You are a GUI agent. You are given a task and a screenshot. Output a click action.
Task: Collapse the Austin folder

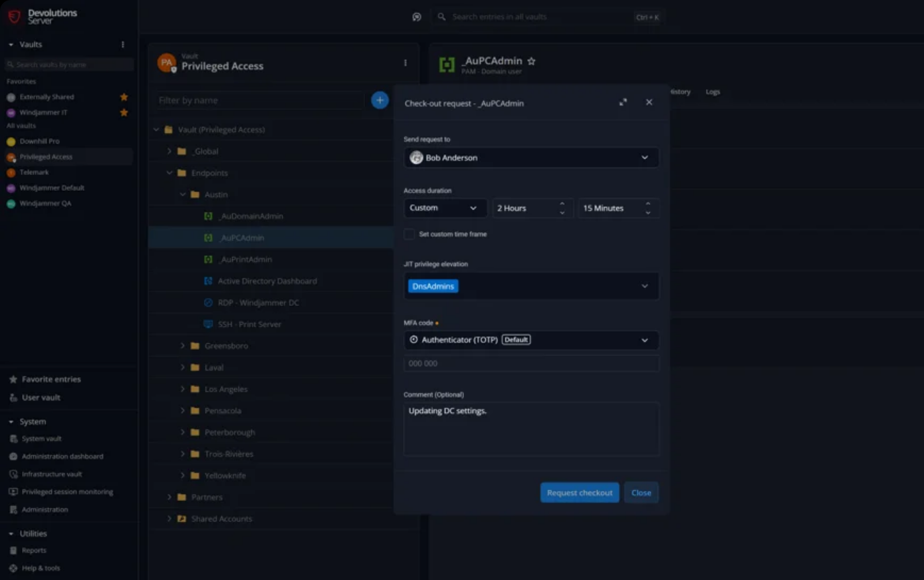pyautogui.click(x=183, y=195)
